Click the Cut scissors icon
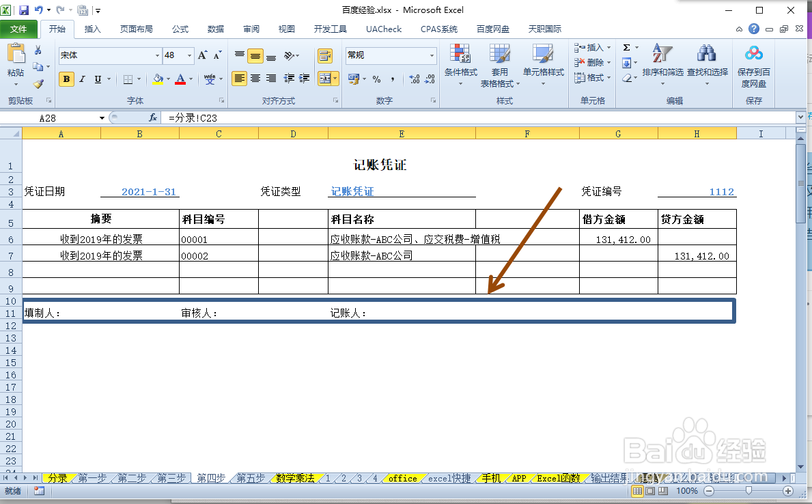The image size is (812, 504). [x=38, y=51]
